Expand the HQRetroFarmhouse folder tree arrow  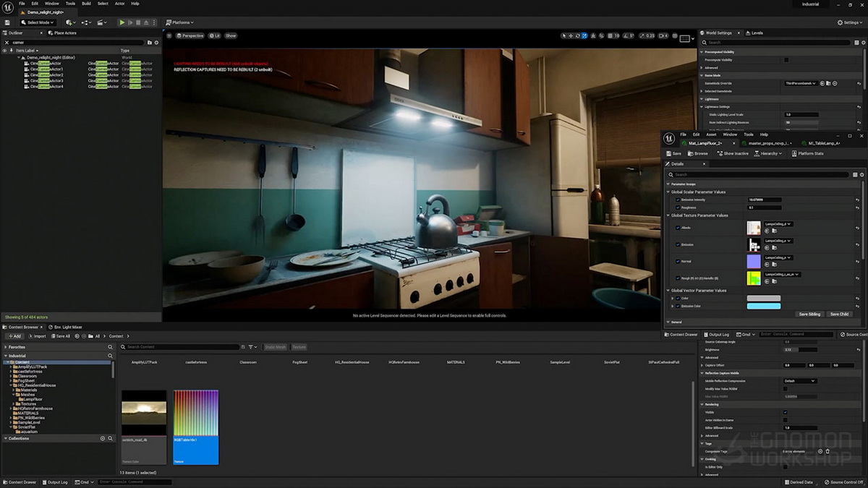[x=12, y=408]
